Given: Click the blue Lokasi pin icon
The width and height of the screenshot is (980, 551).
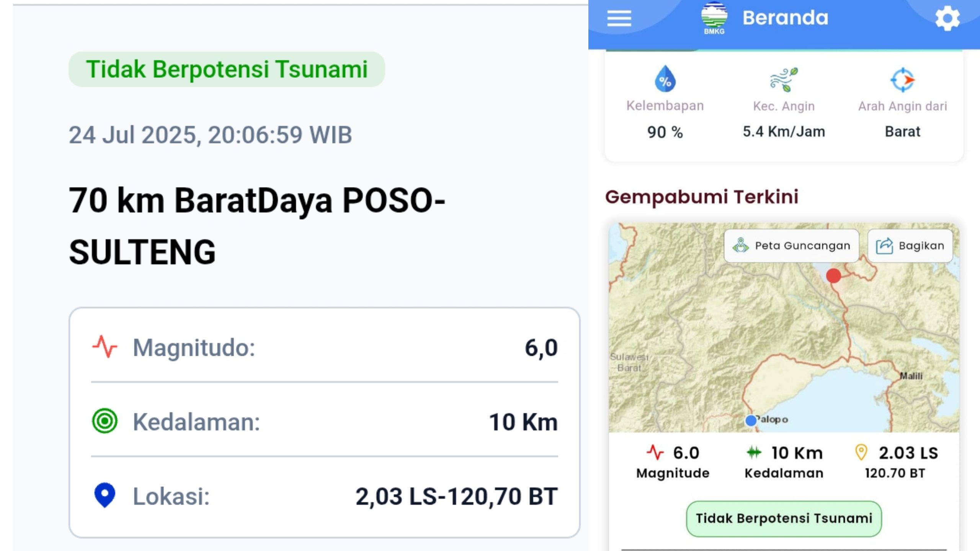Looking at the screenshot, I should (x=105, y=495).
